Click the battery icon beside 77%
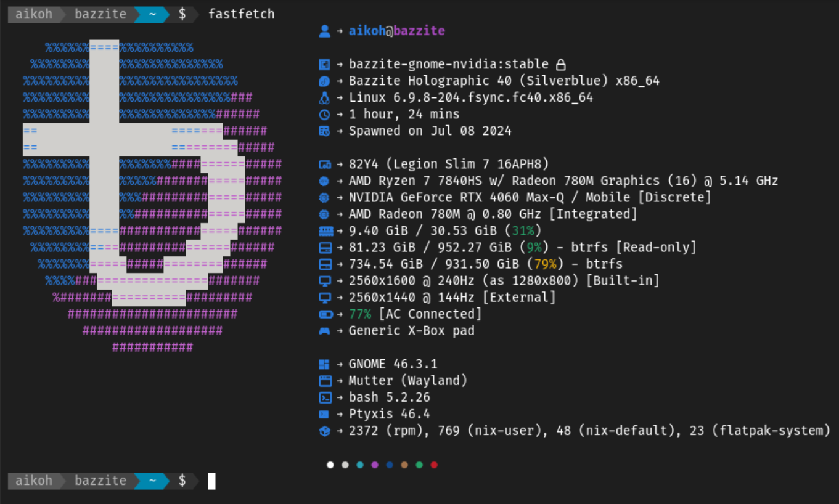This screenshot has width=839, height=504. 325,314
